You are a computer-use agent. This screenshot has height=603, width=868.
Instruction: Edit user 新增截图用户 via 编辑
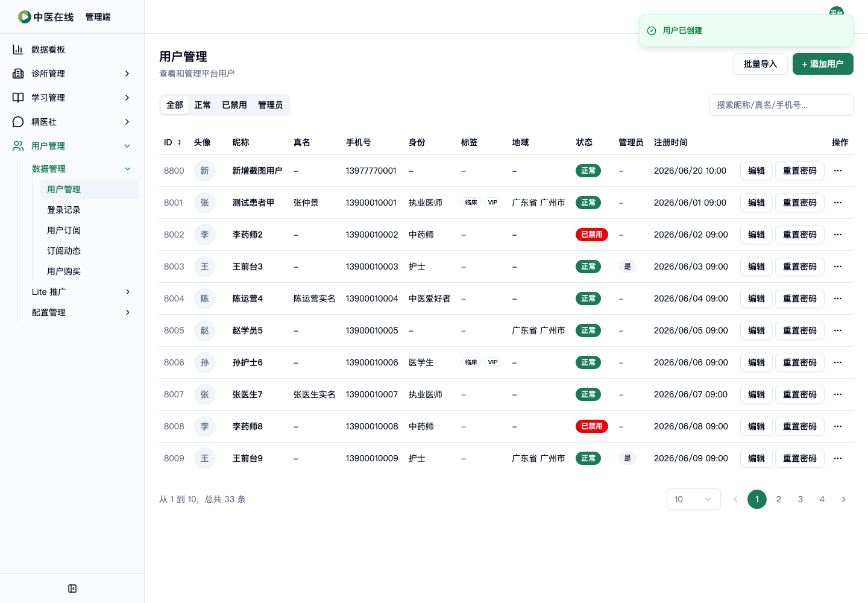pyautogui.click(x=756, y=171)
